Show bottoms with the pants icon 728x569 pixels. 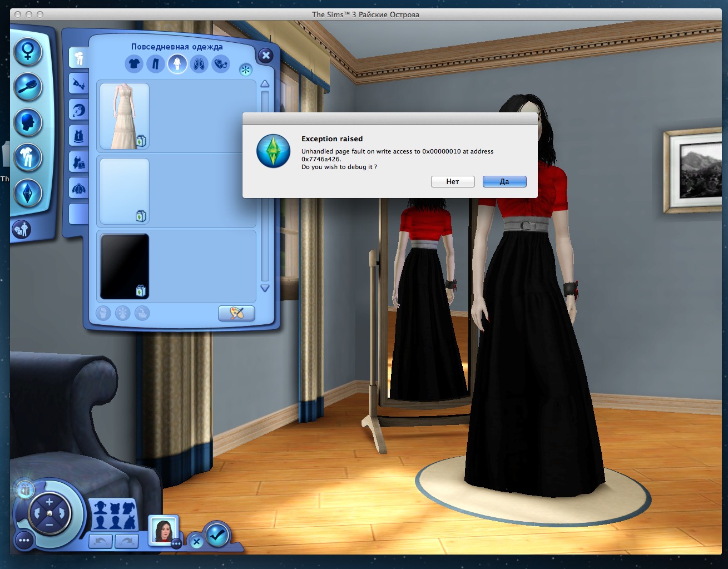tap(156, 64)
